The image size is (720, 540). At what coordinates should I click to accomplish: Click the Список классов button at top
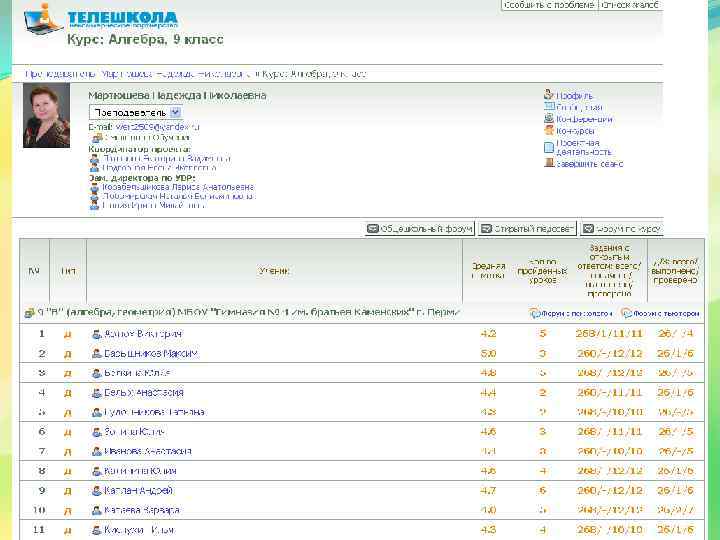click(x=630, y=5)
